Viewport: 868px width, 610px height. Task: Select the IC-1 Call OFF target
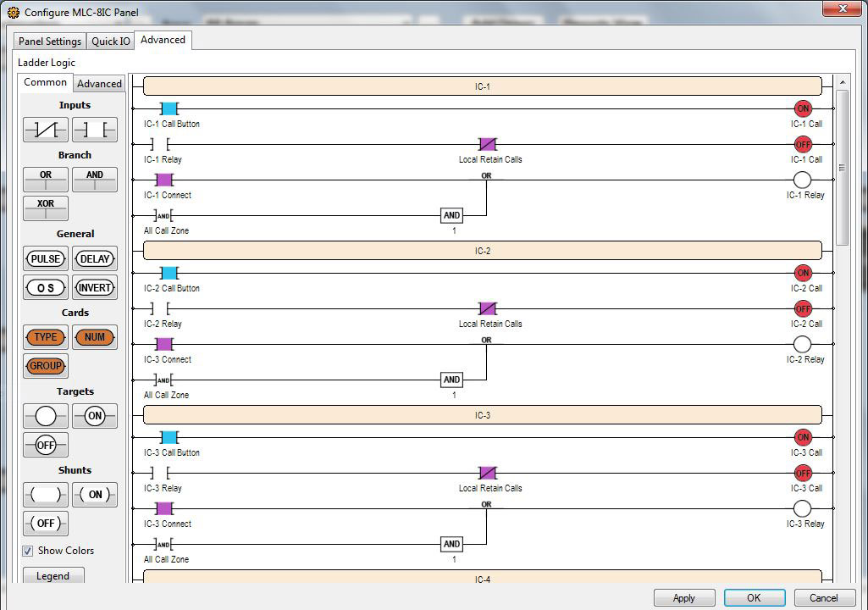(x=803, y=145)
